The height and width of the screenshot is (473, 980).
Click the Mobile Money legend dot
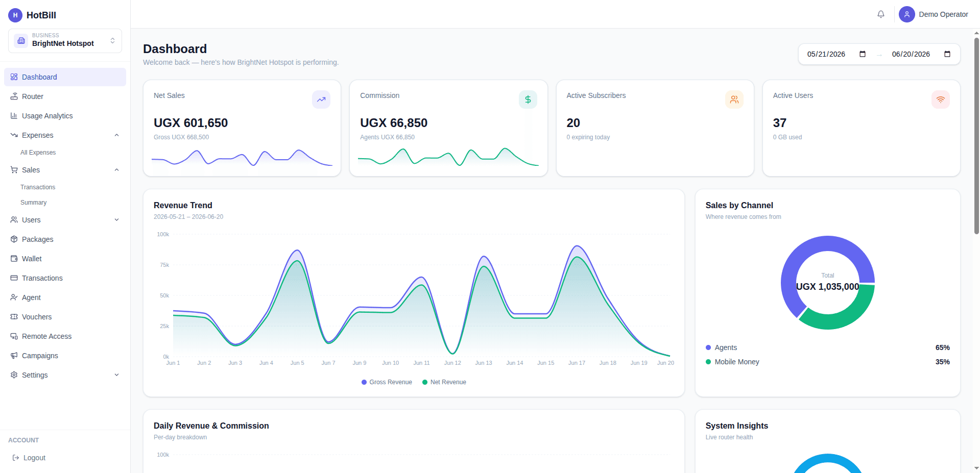708,362
